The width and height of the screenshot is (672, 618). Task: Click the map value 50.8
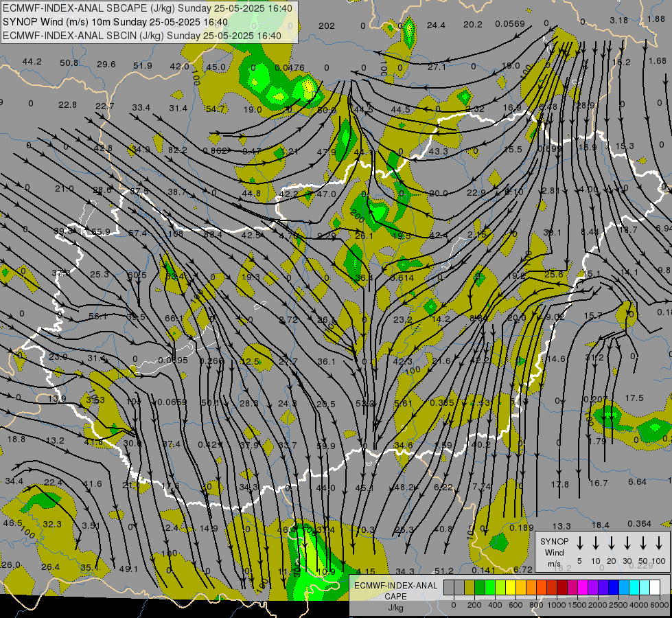[x=69, y=63]
